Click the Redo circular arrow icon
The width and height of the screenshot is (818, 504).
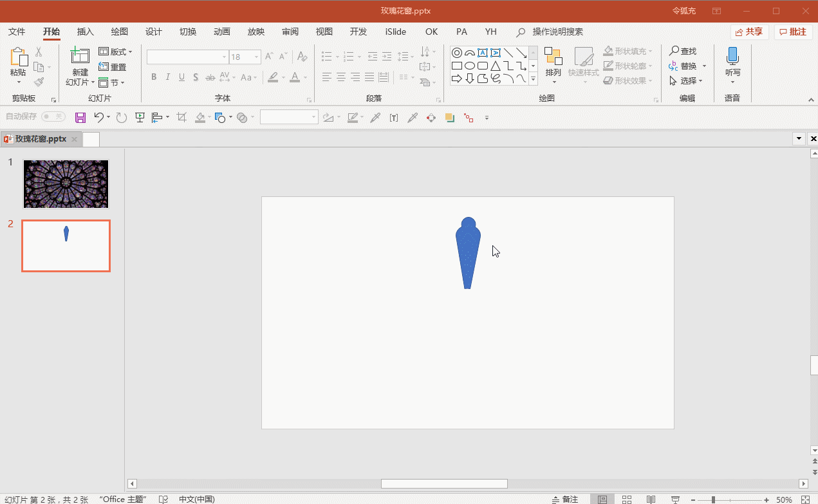click(x=121, y=117)
